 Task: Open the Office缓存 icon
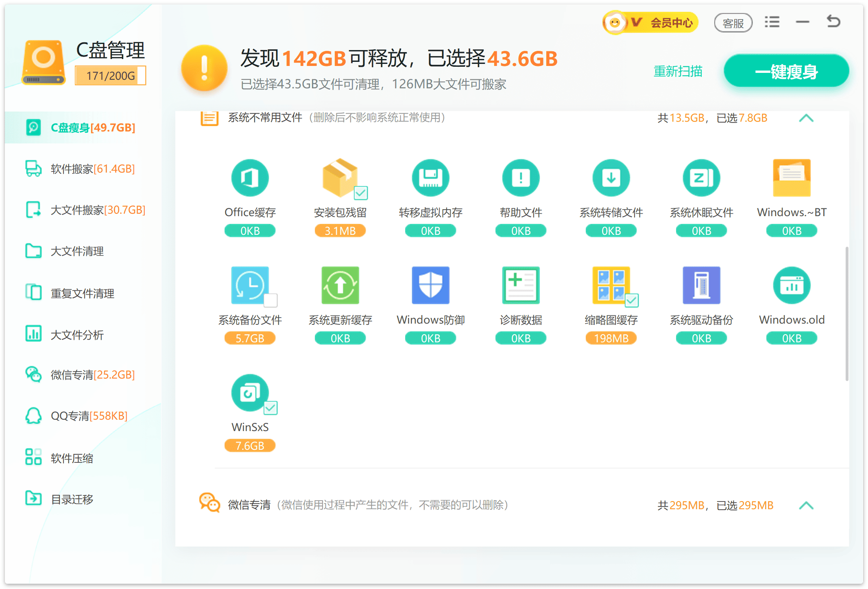click(250, 177)
